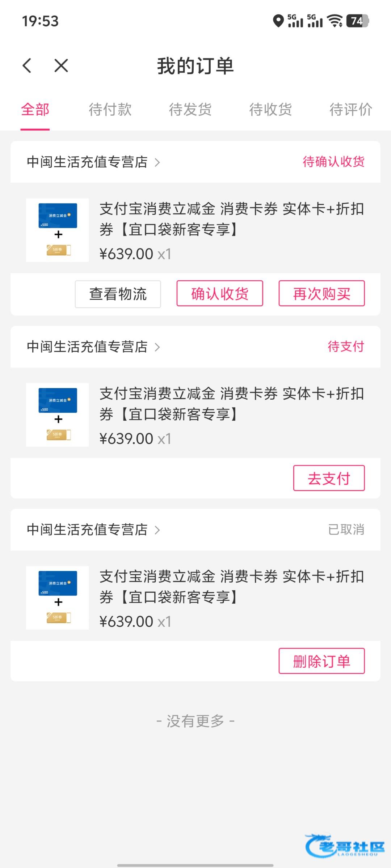Open product thumbnail of first order
The width and height of the screenshot is (391, 868).
(58, 230)
